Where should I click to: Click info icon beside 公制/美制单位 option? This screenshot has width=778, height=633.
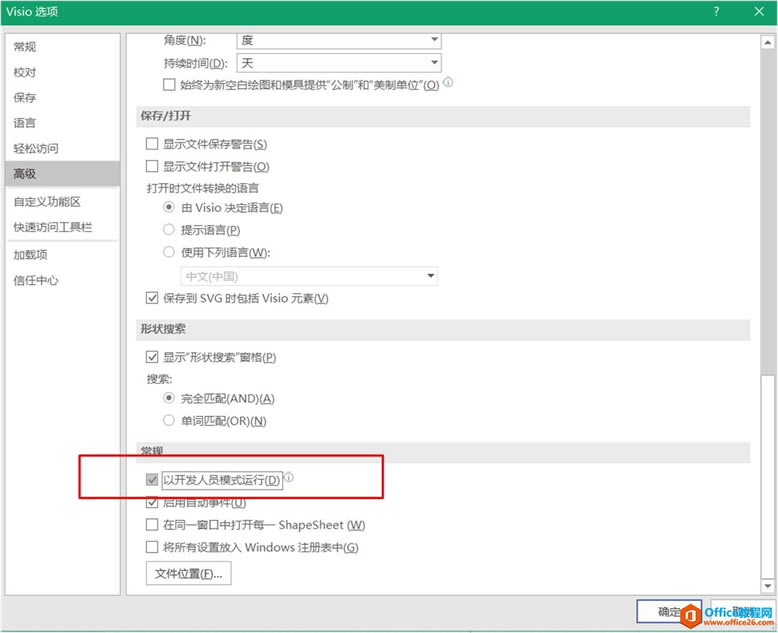(x=448, y=82)
